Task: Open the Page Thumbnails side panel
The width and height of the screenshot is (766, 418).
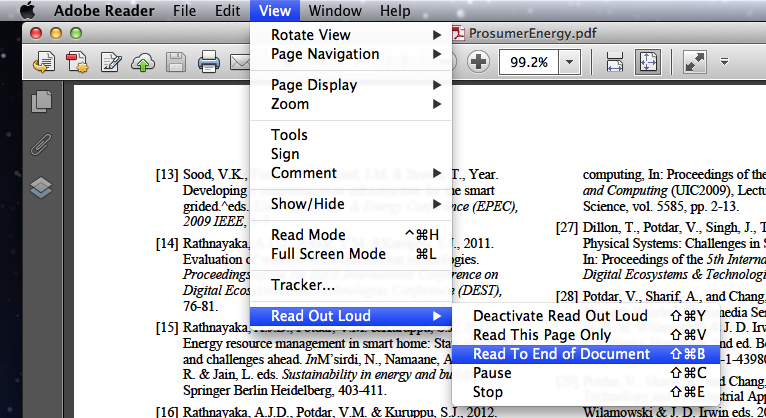Action: click(x=41, y=102)
